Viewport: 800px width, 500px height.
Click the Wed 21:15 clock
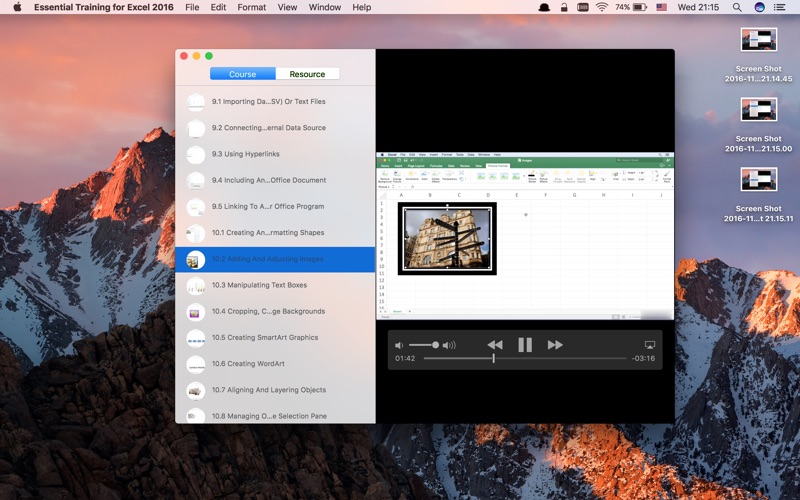coord(698,7)
